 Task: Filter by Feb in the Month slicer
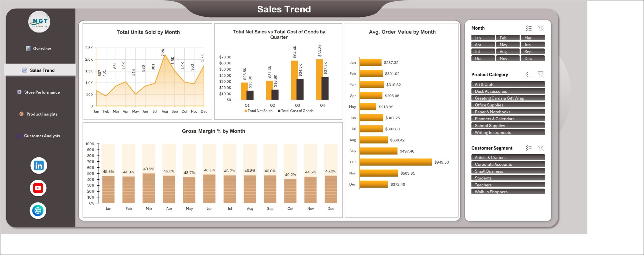tap(508, 38)
